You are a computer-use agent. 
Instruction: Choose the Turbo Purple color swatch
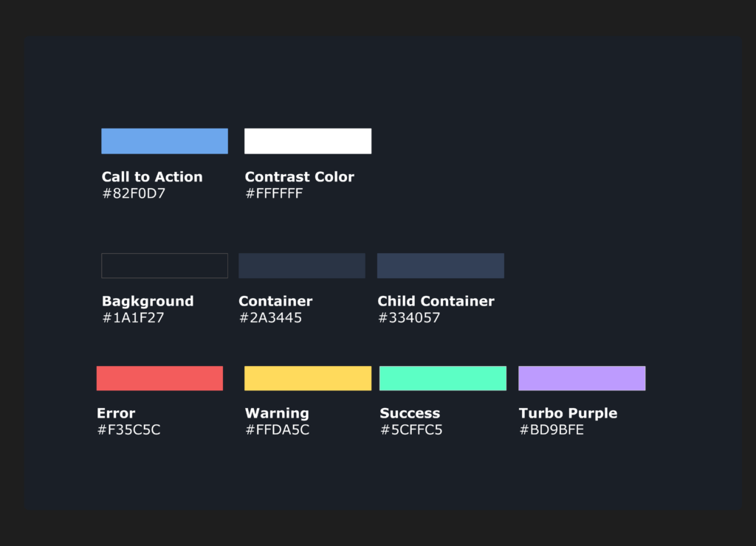click(581, 378)
